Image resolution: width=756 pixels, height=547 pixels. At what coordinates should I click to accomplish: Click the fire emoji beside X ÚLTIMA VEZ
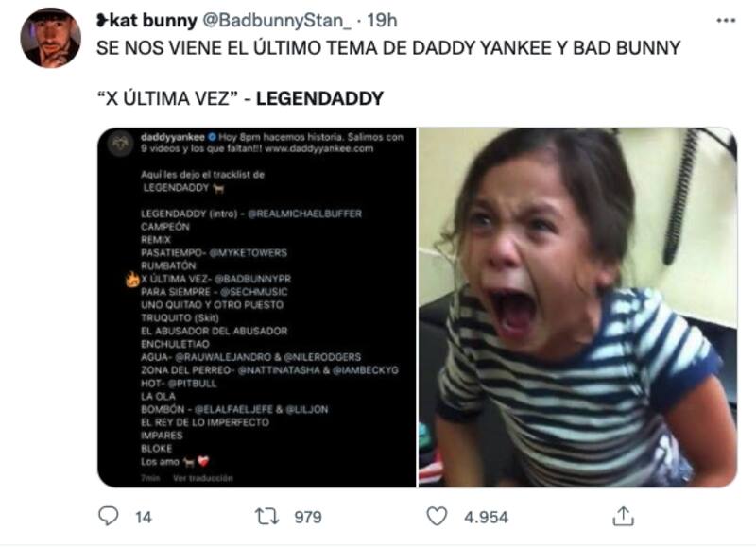click(x=132, y=279)
